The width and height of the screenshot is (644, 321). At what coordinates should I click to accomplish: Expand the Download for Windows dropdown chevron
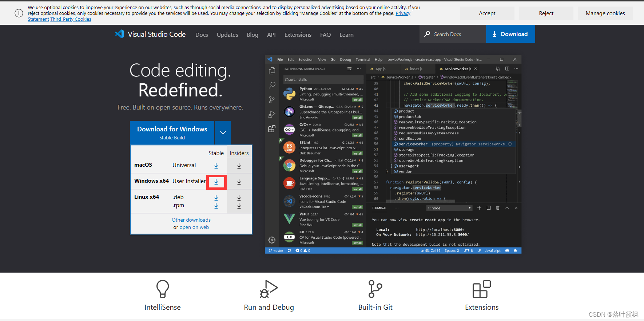(x=223, y=132)
